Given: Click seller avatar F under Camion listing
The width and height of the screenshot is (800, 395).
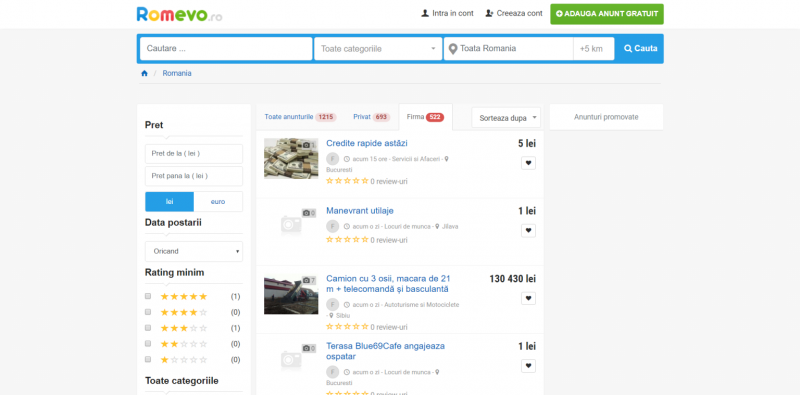Looking at the screenshot, I should coord(332,305).
